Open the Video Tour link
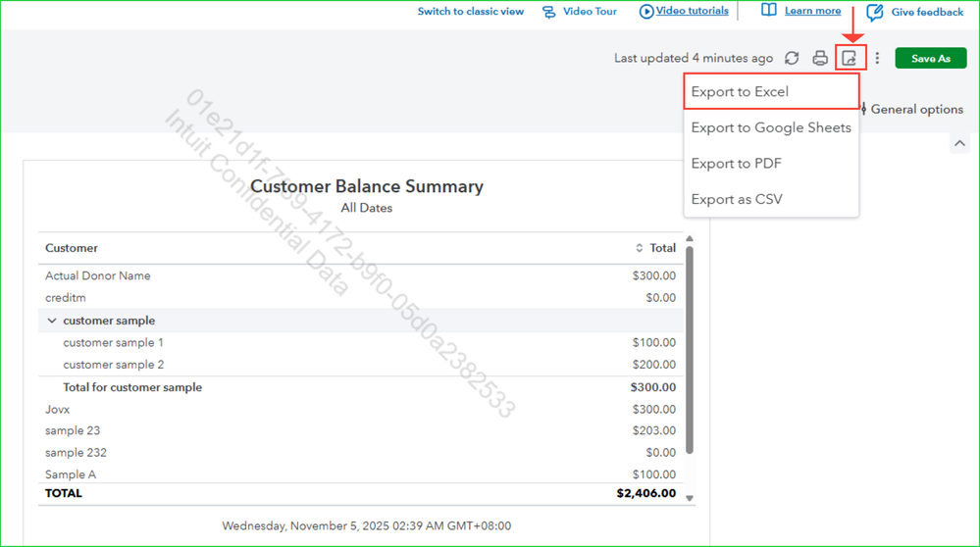 point(590,11)
